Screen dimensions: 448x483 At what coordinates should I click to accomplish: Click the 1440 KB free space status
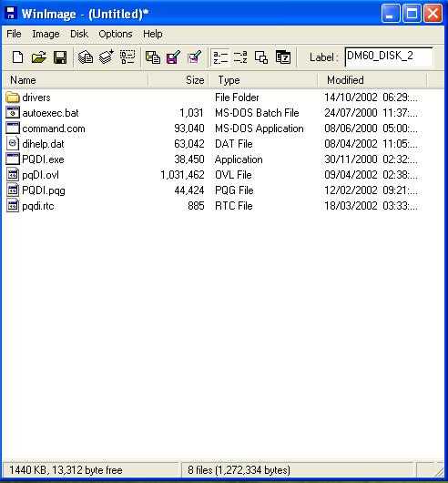pyautogui.click(x=66, y=470)
